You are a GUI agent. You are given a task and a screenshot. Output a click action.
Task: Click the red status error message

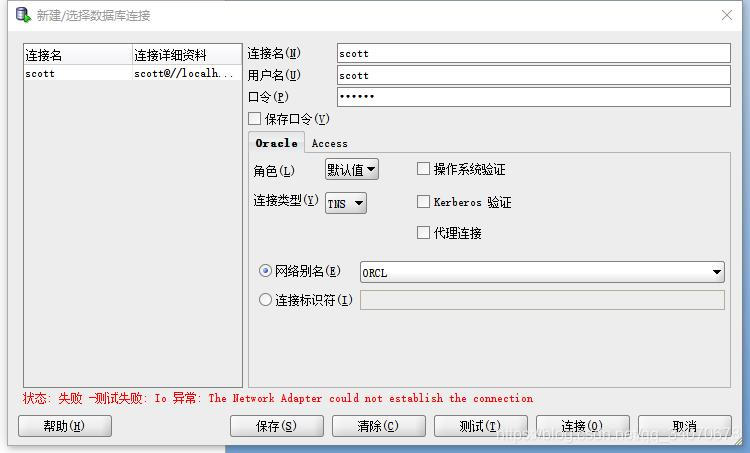(277, 398)
